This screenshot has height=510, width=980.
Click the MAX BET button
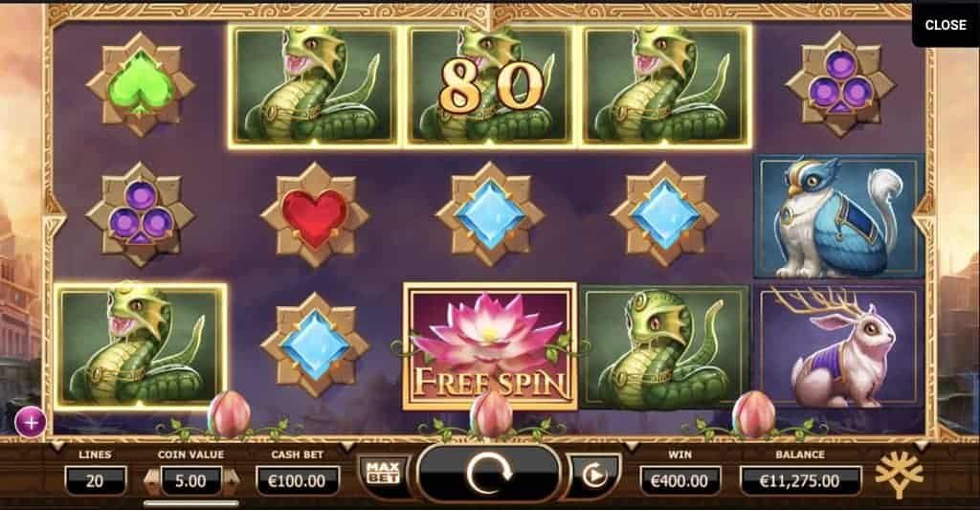(383, 474)
